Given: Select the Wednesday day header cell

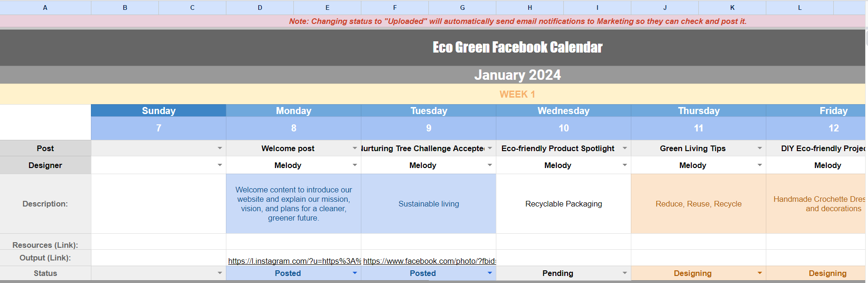Looking at the screenshot, I should 563,111.
